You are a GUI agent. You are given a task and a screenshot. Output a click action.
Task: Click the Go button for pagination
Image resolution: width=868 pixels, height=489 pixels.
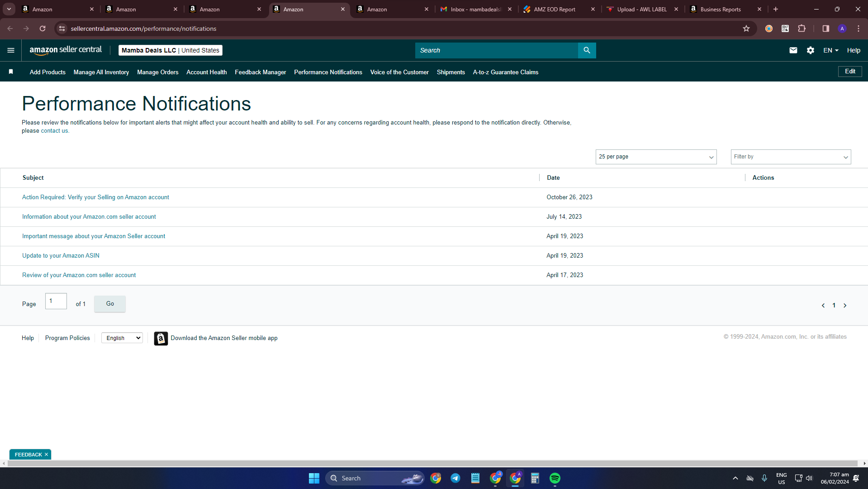pyautogui.click(x=110, y=304)
